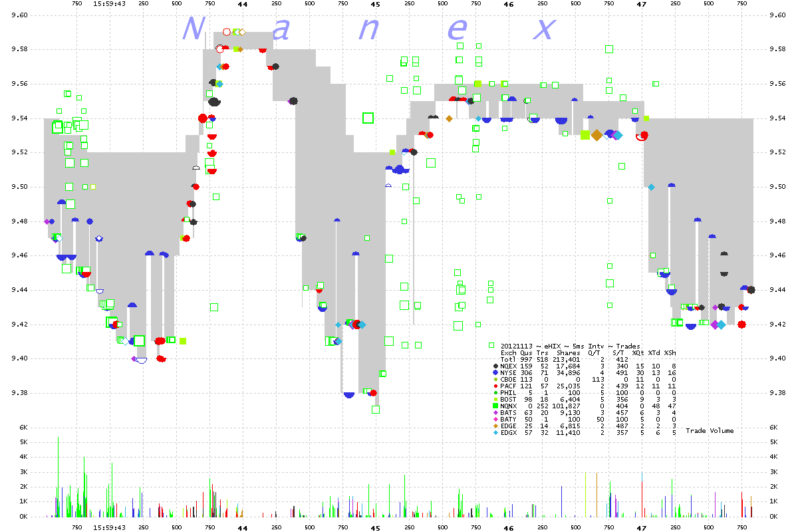Click BATS shares value '9,130'
Screen dimensions: 798x532
pos(570,413)
